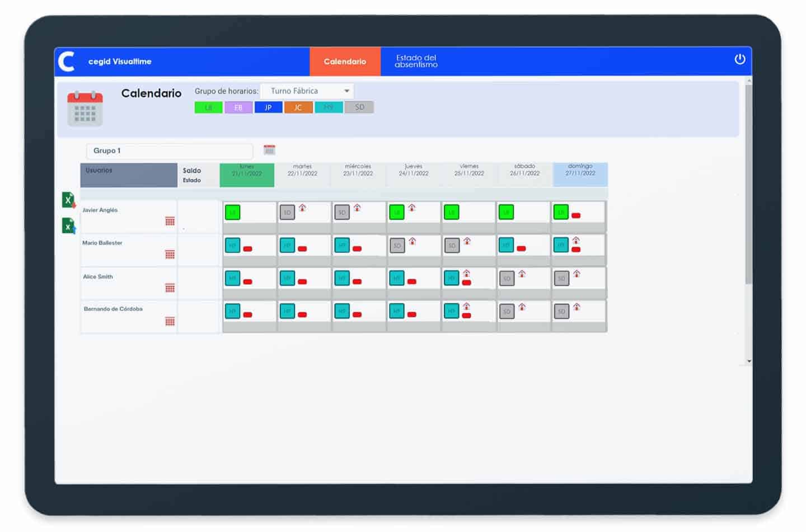Image resolution: width=806 pixels, height=532 pixels.
Task: Click the gray SD color chip in legend
Action: click(359, 107)
